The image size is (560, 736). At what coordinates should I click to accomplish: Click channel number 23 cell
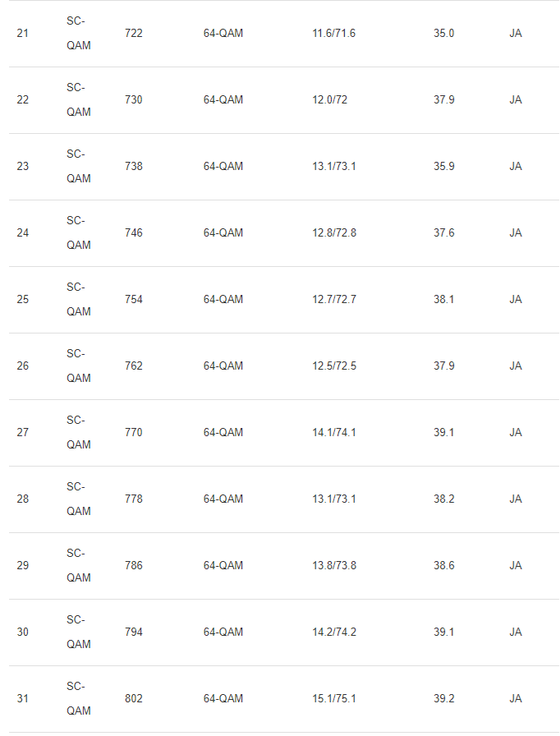click(22, 167)
